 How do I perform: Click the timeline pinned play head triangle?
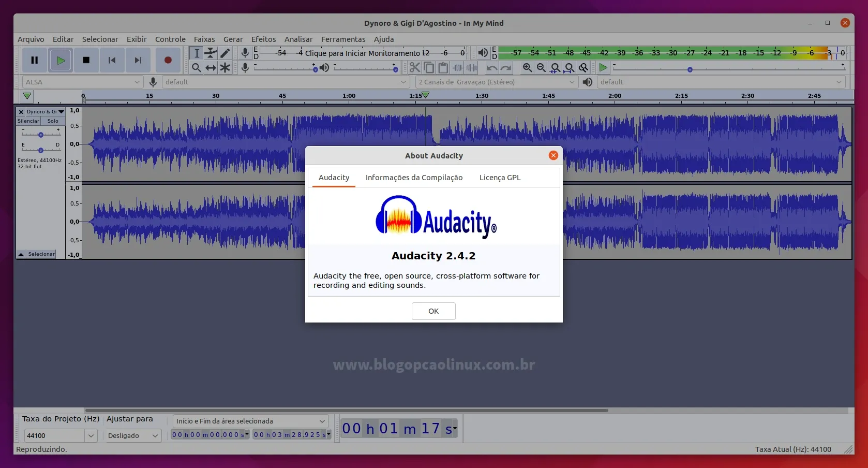coord(27,96)
